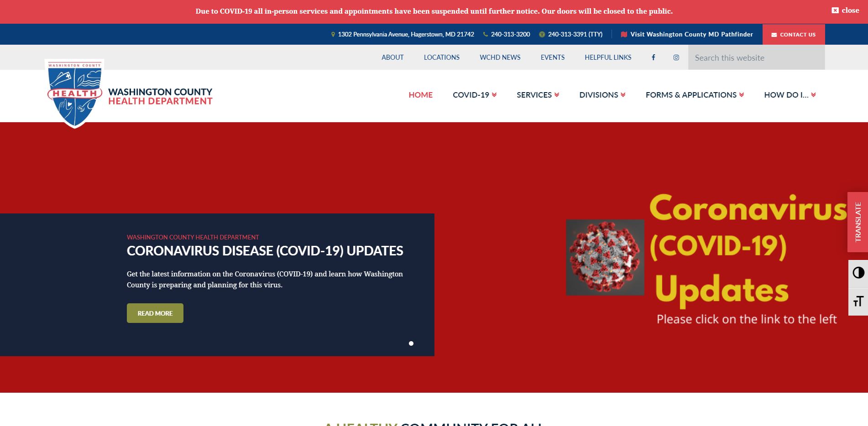Click the phone icon beside 240-313-3200
This screenshot has height=426, width=868.
pos(486,34)
